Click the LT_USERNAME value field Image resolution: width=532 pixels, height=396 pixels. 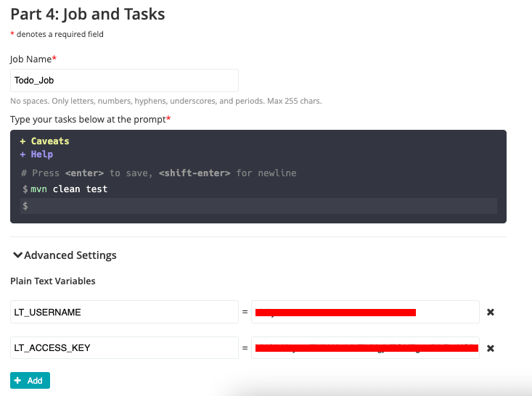pos(365,312)
